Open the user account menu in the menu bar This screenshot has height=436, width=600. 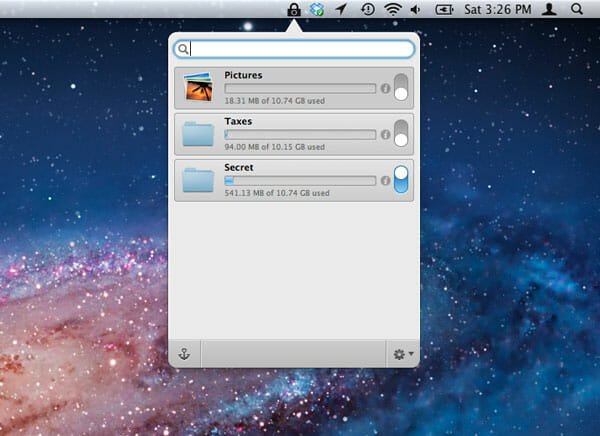tap(549, 9)
